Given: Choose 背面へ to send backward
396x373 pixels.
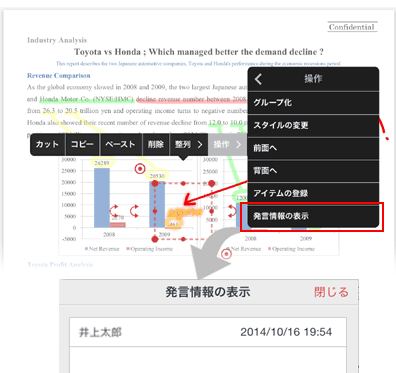Looking at the screenshot, I should click(313, 171).
